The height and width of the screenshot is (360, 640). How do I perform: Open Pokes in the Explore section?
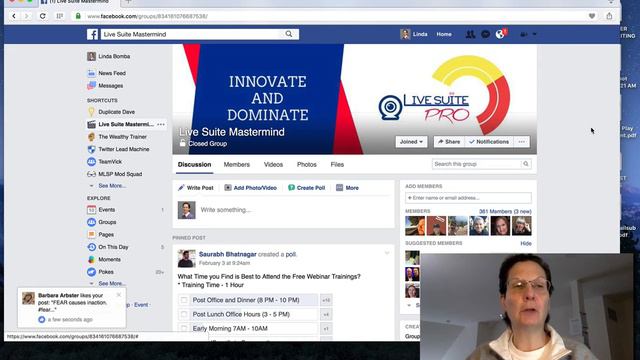106,272
